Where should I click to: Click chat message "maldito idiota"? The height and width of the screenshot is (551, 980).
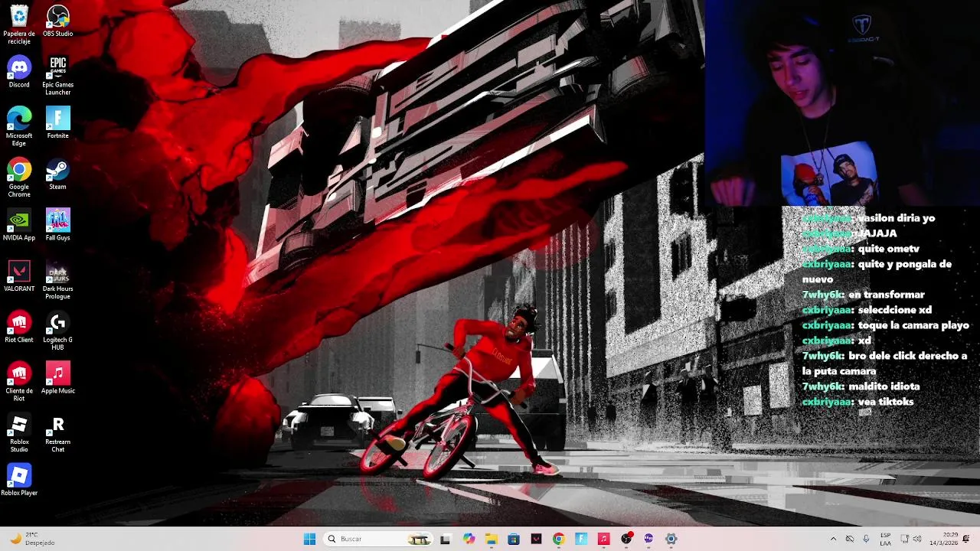point(884,386)
